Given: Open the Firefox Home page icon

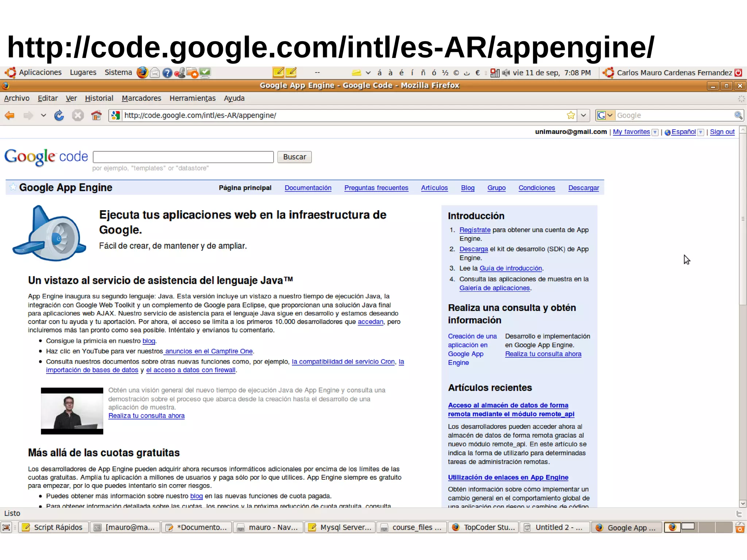Looking at the screenshot, I should click(x=96, y=116).
